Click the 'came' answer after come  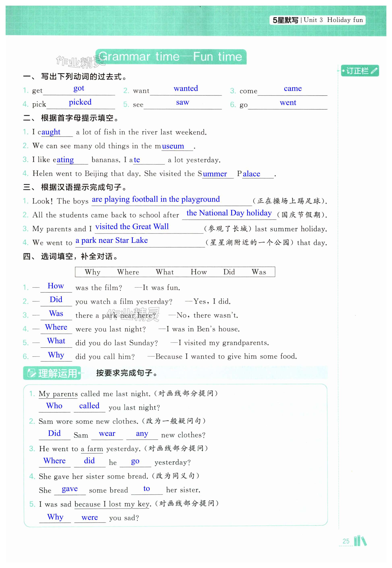point(293,88)
